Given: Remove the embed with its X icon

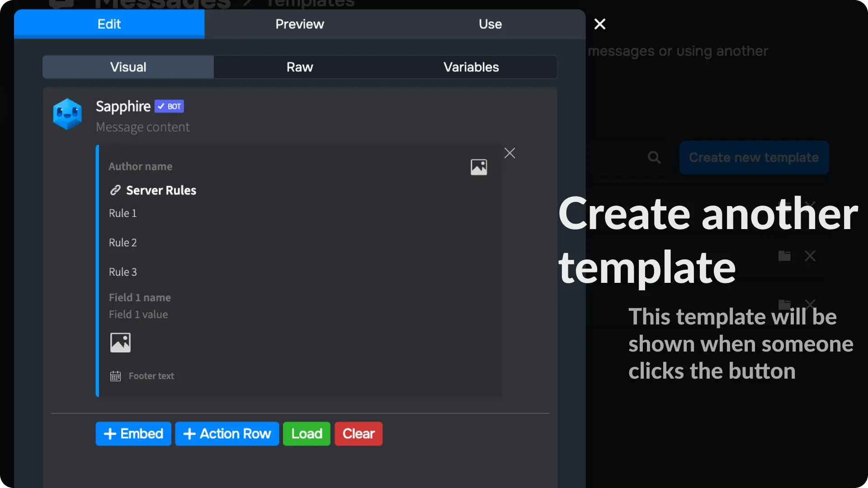Looking at the screenshot, I should pyautogui.click(x=510, y=153).
